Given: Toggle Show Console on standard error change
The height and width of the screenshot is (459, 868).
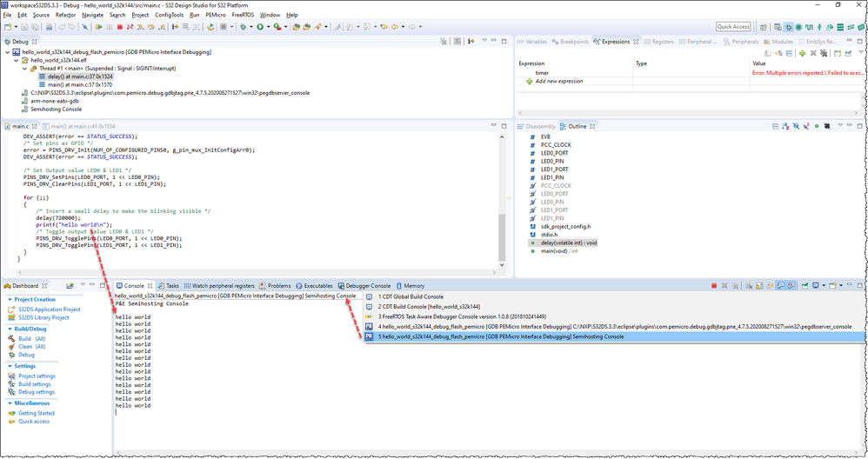Looking at the screenshot, I should 791,286.
